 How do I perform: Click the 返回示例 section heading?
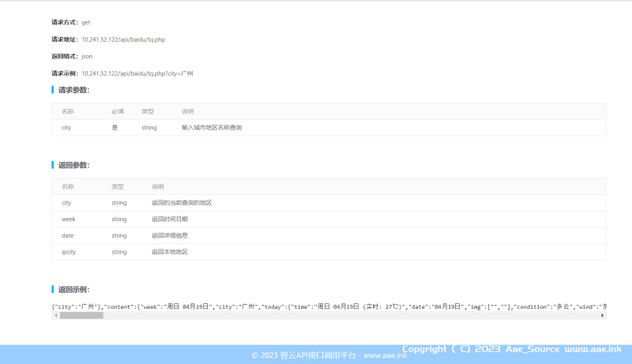tap(73, 290)
